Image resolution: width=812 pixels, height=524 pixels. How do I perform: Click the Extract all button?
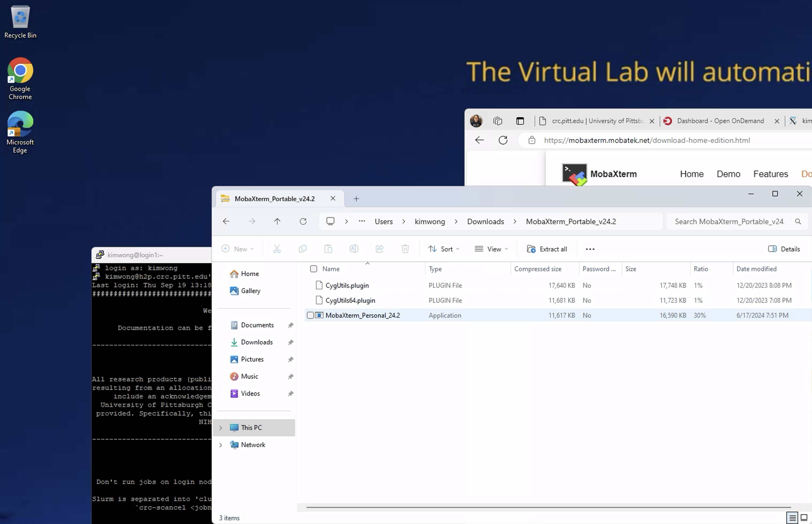pyautogui.click(x=547, y=249)
